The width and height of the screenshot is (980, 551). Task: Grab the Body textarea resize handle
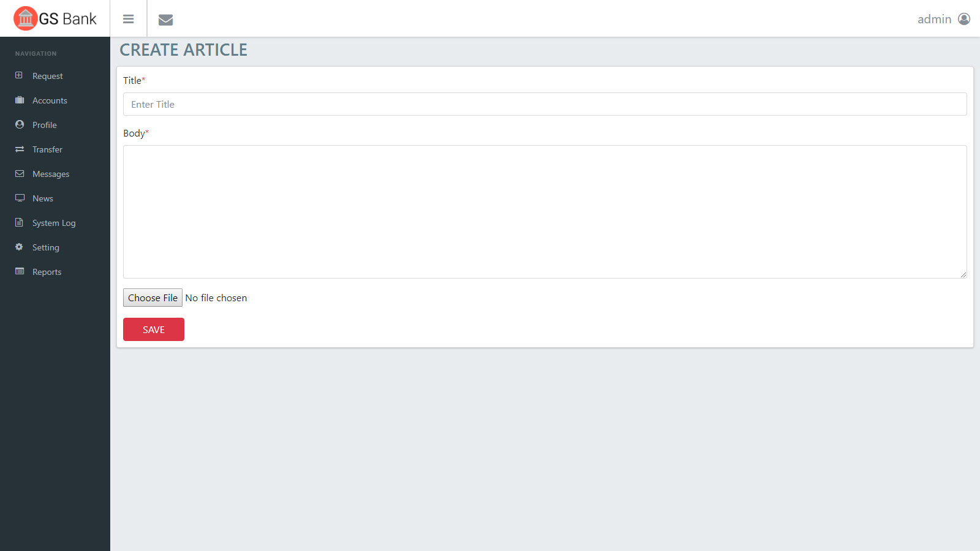coord(963,275)
